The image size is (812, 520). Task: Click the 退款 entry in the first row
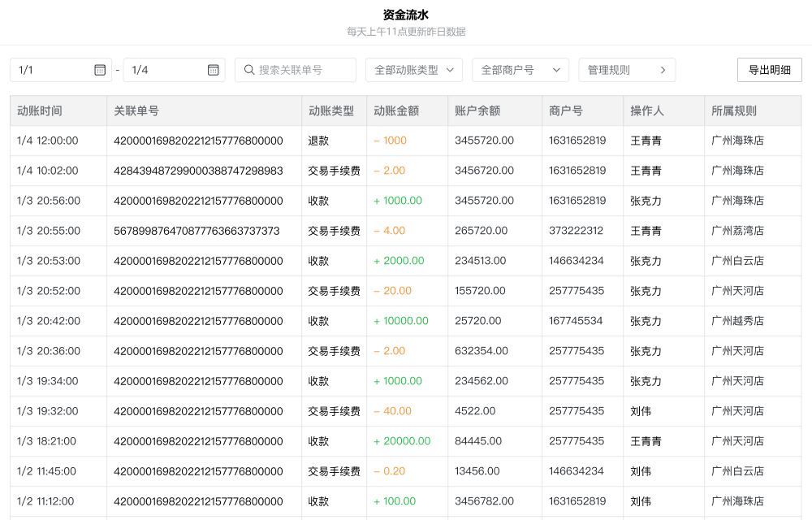pyautogui.click(x=318, y=141)
